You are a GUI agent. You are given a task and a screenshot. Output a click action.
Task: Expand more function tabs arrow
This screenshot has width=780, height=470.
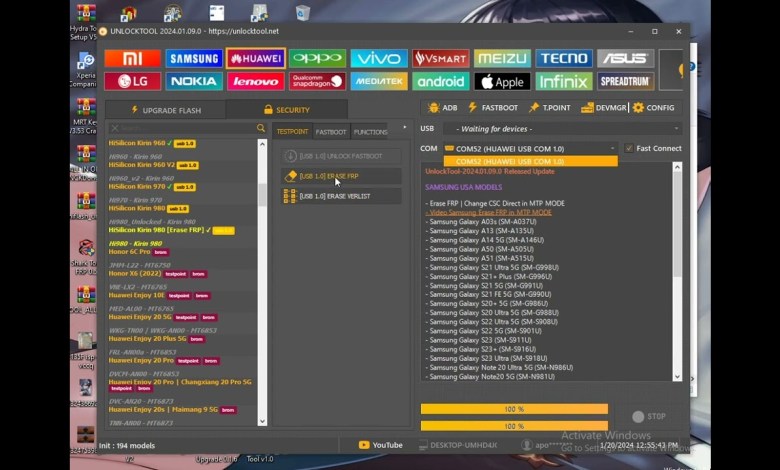(404, 127)
